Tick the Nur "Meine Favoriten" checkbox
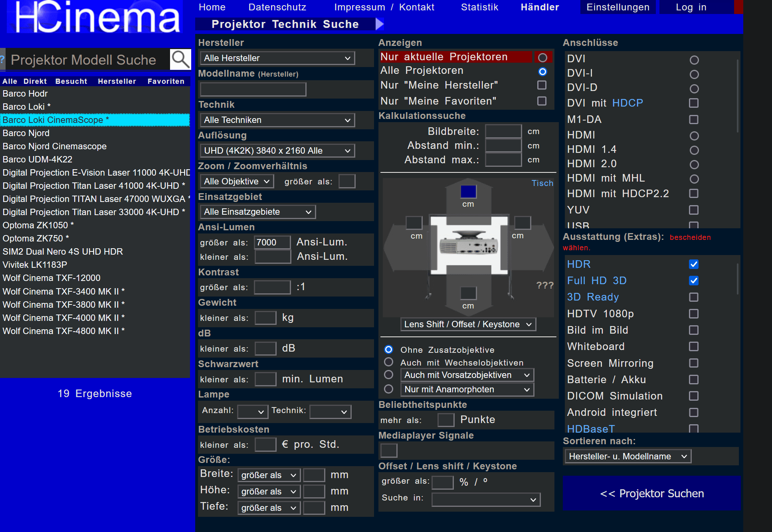 pyautogui.click(x=542, y=101)
